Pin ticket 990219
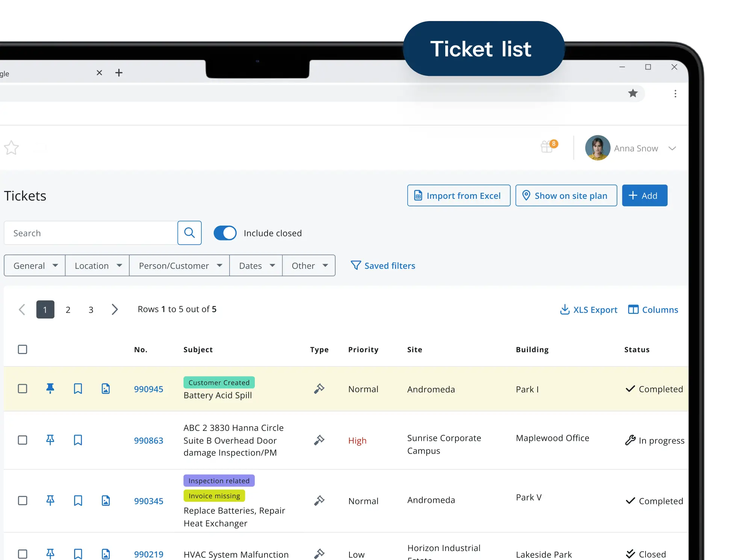This screenshot has width=747, height=560. [50, 554]
